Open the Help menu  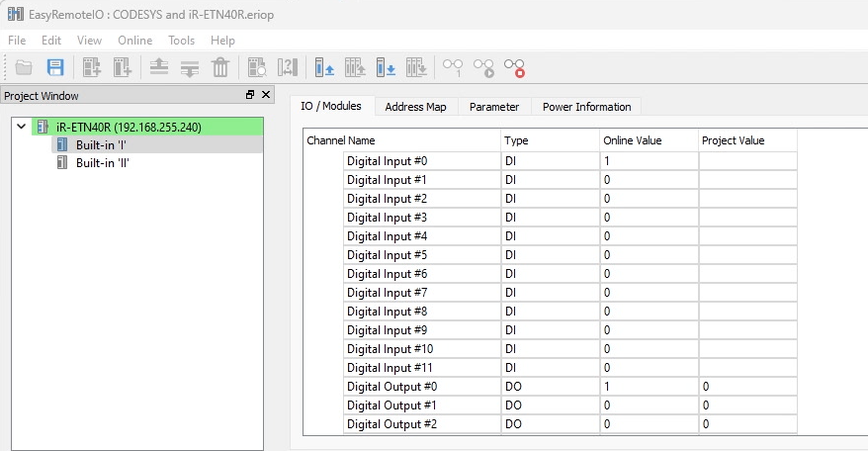pos(222,41)
